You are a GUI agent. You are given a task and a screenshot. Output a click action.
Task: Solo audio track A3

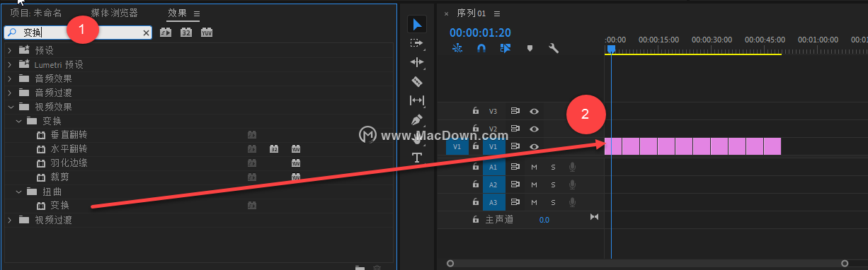click(553, 202)
